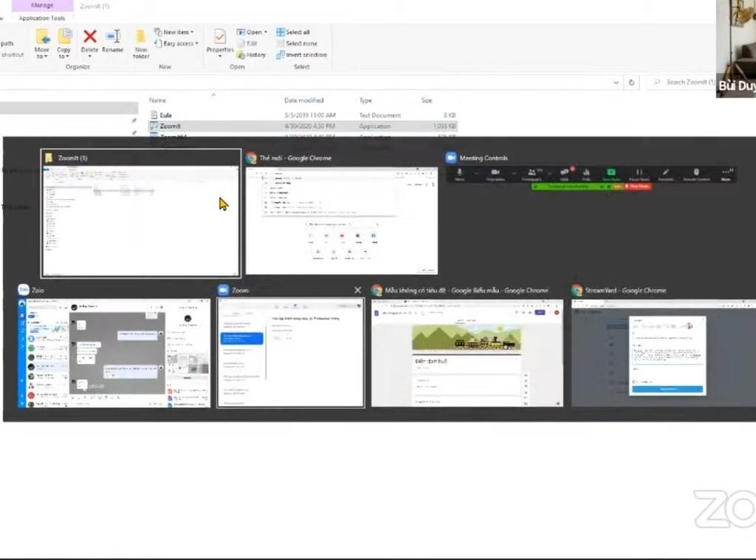Screen dimensions: 756x560
Task: Create a New folder from ribbon
Action: coord(141,44)
